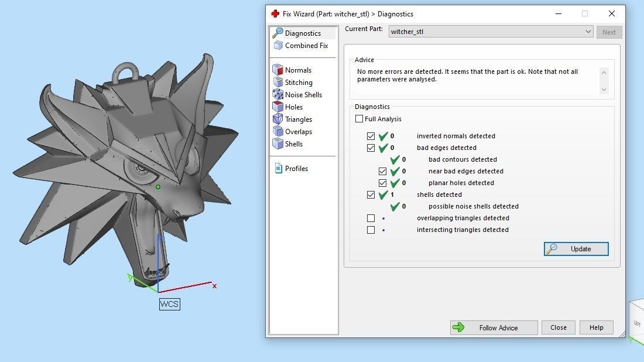Click the Update button

pyautogui.click(x=576, y=249)
